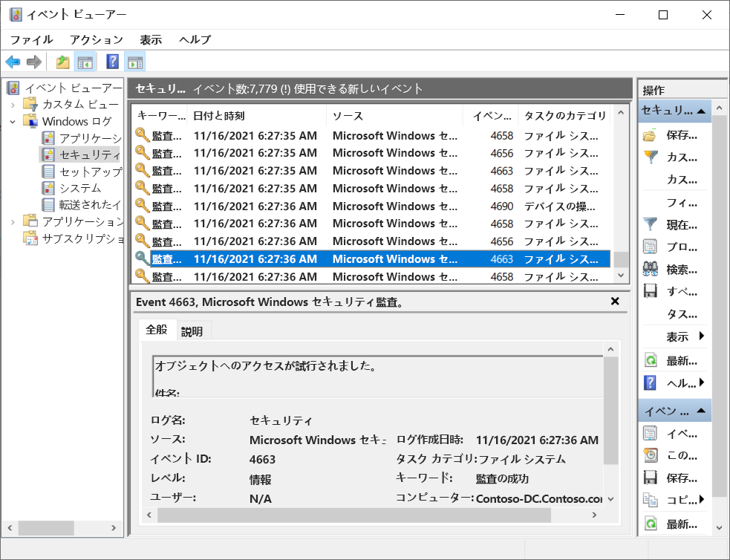Click the actions pane scroll down arrow
This screenshot has height=560, width=730.
[x=720, y=527]
